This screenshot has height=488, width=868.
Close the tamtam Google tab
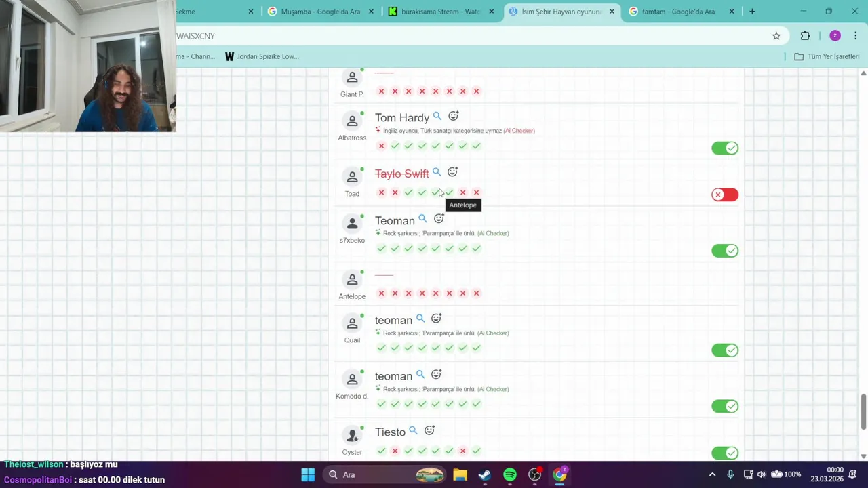coord(732,12)
